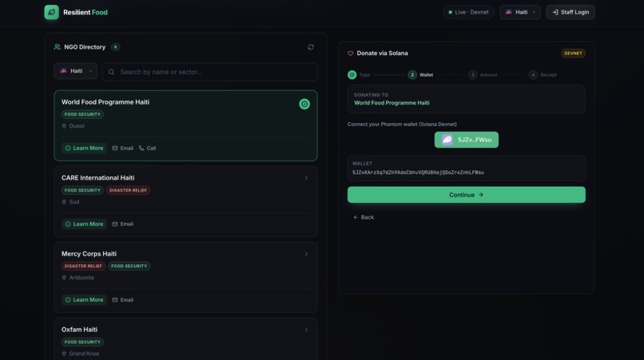
Task: Click the green Live status dot
Action: (450, 12)
